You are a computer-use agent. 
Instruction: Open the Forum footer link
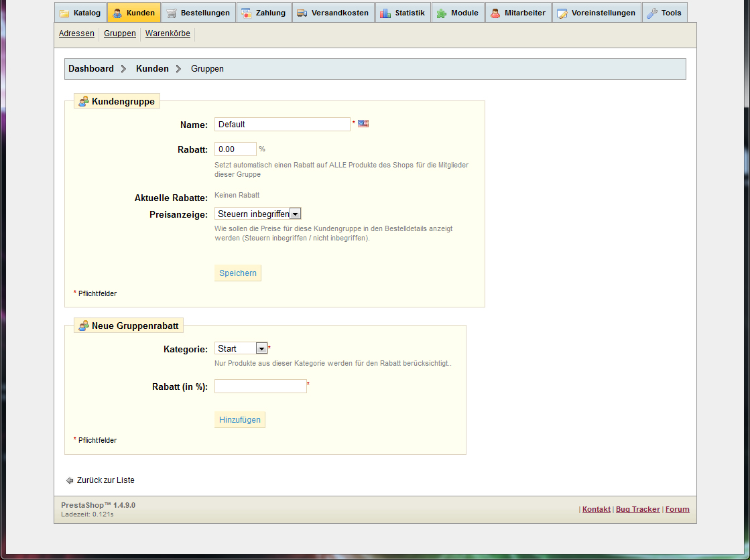point(678,509)
